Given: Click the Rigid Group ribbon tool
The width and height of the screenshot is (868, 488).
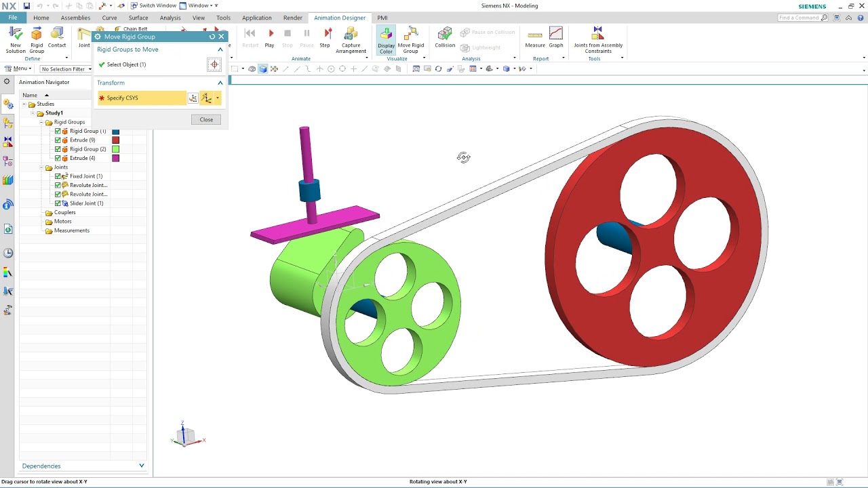Looking at the screenshot, I should tap(37, 40).
